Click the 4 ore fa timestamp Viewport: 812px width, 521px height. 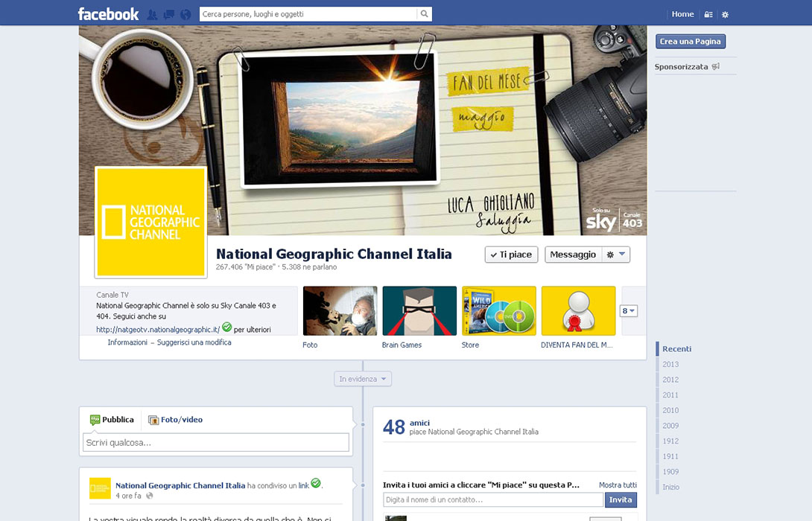128,496
